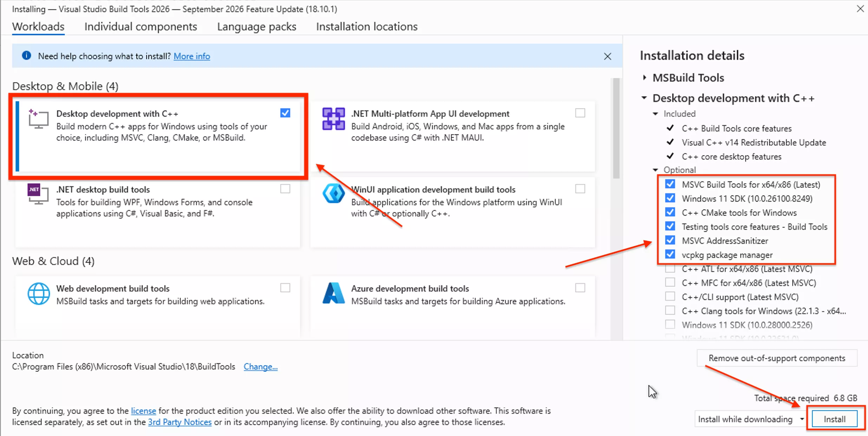Check C++/CLI support (Latest MSVC)
The width and height of the screenshot is (868, 436).
coord(670,297)
